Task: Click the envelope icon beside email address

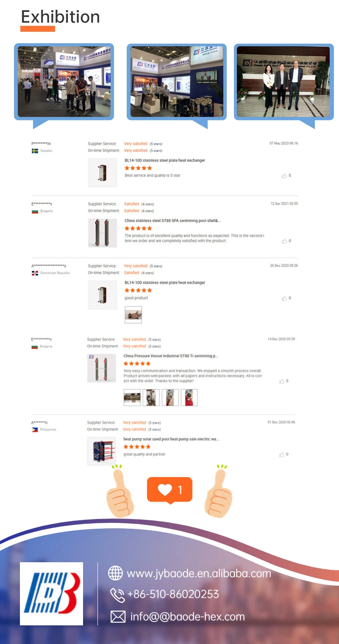Action: (x=118, y=616)
